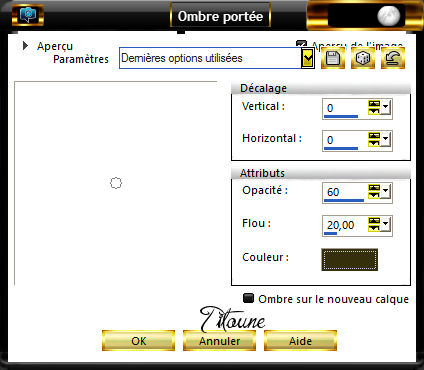Image resolution: width=424 pixels, height=370 pixels.
Task: Open the Paramètres presets dropdown arrow
Action: tap(308, 59)
